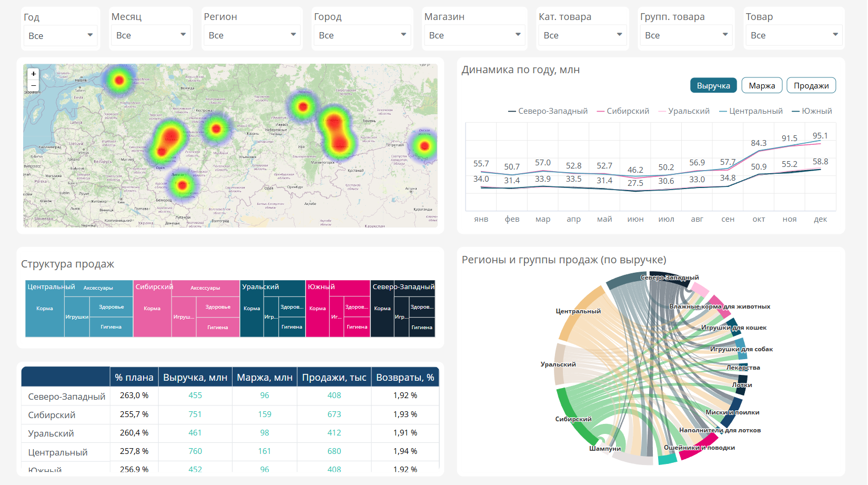Open the Магазин dropdown arrow
The height and width of the screenshot is (485, 868).
[x=518, y=35]
